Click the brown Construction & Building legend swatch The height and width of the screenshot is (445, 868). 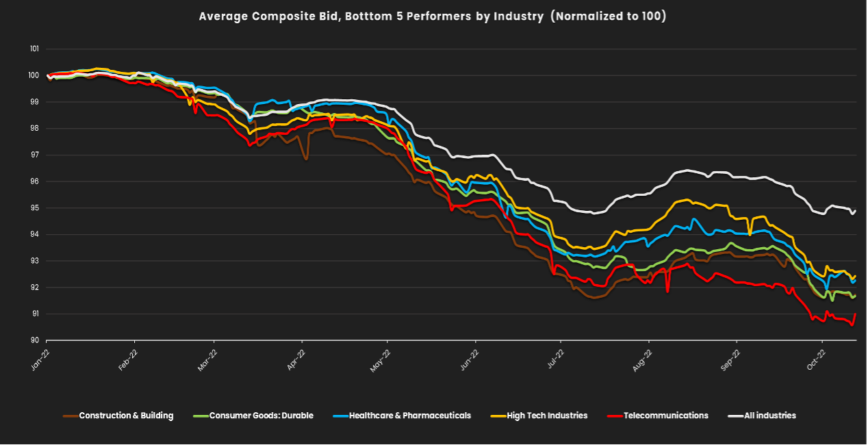coord(70,416)
